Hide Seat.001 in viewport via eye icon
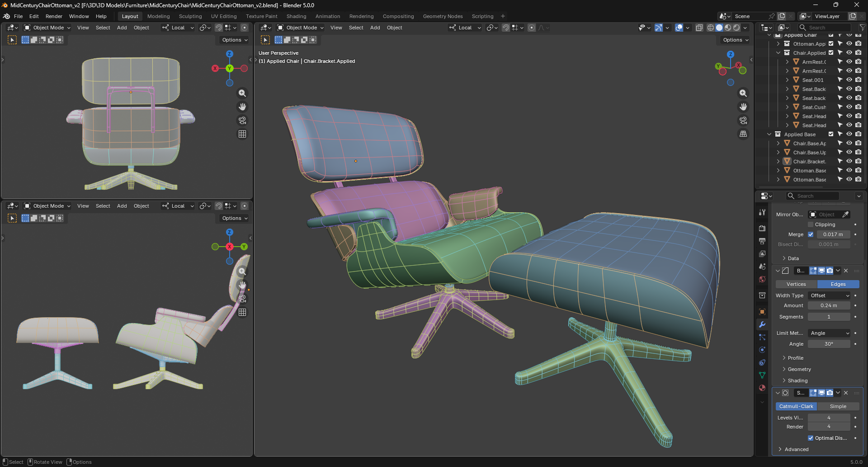 [x=849, y=80]
